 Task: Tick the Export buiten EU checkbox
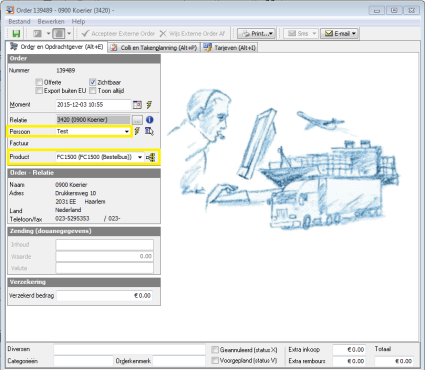[39, 91]
